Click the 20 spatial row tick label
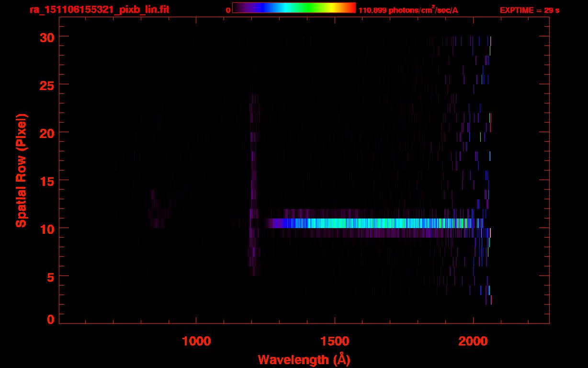This screenshot has height=368, width=588. tap(47, 132)
